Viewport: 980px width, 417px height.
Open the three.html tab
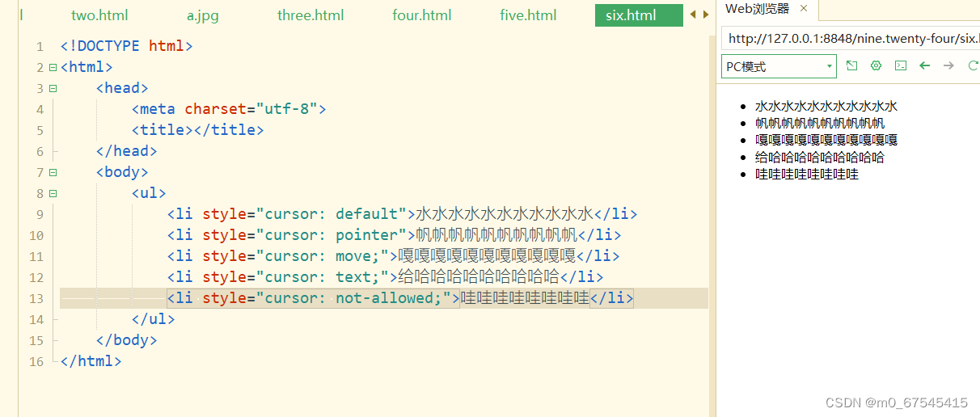[x=310, y=15]
